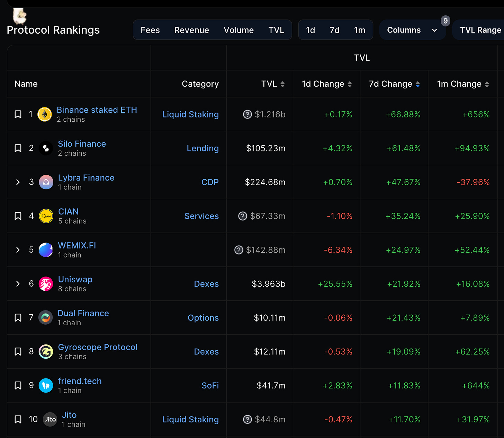
Task: Sort table by 1m Change
Action: tap(487, 84)
